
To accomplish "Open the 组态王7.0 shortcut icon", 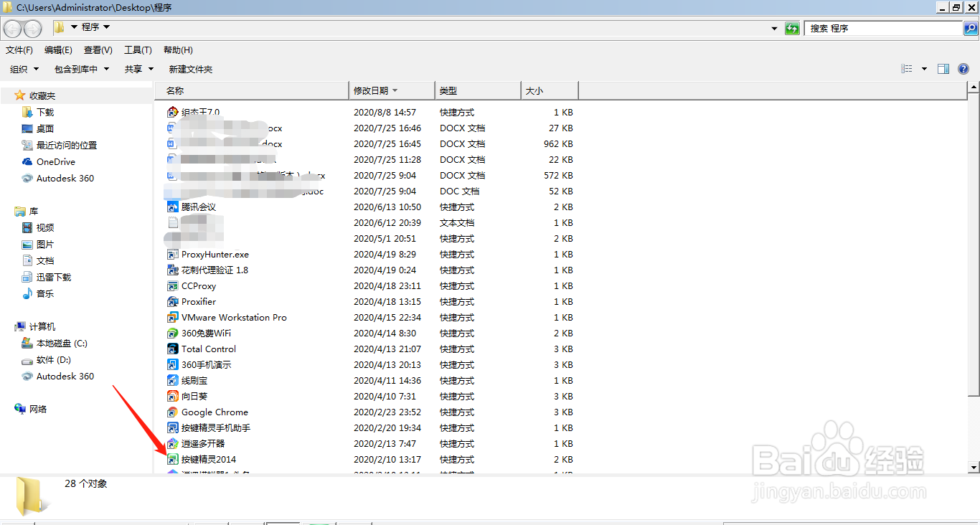I will click(172, 112).
